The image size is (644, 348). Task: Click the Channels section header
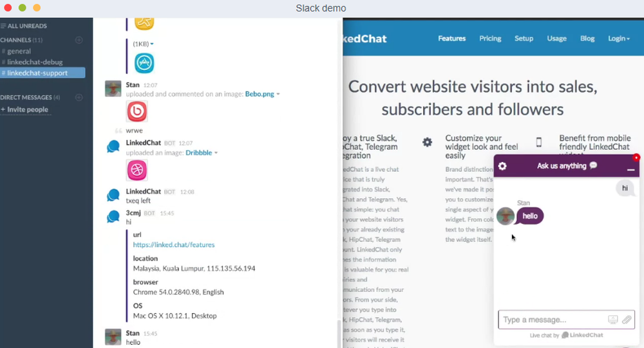pyautogui.click(x=21, y=40)
